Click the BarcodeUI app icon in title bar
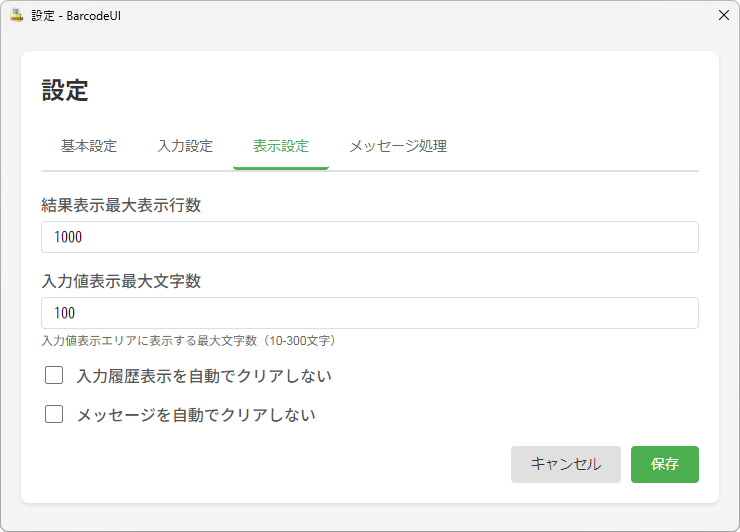Screen dimensions: 740x532 pyautogui.click(x=17, y=16)
